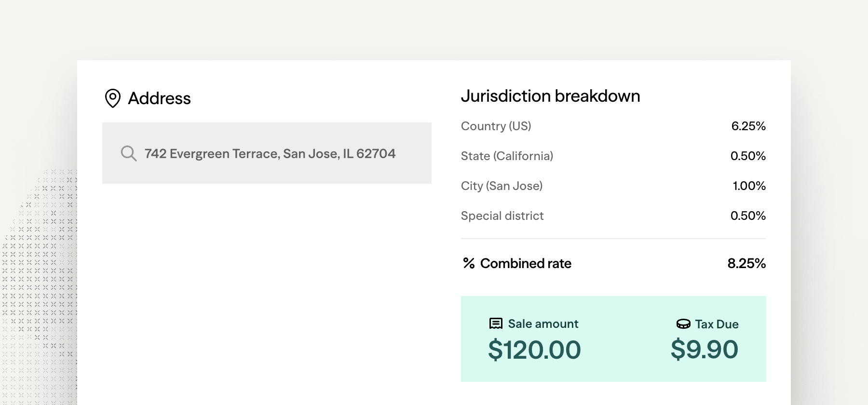Click the City (San Jose) row label
868x405 pixels.
[x=502, y=186]
